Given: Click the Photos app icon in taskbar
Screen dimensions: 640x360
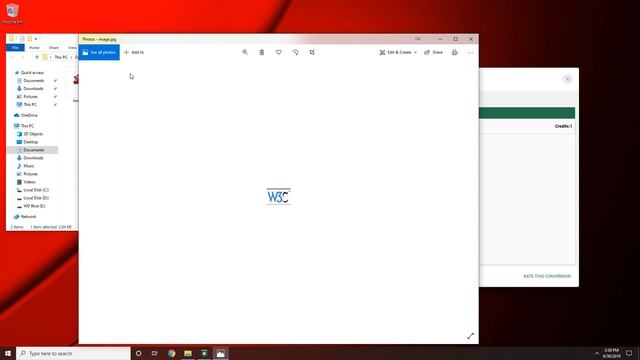Looking at the screenshot, I should tap(220, 353).
